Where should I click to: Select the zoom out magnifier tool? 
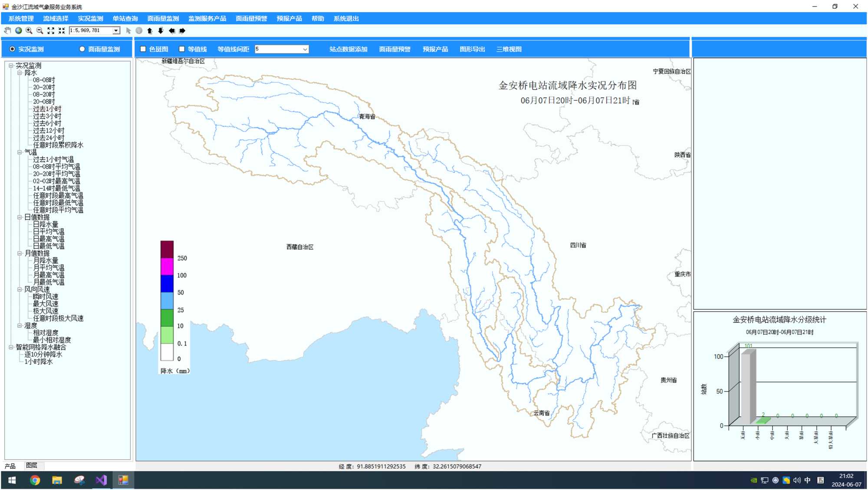[39, 30]
